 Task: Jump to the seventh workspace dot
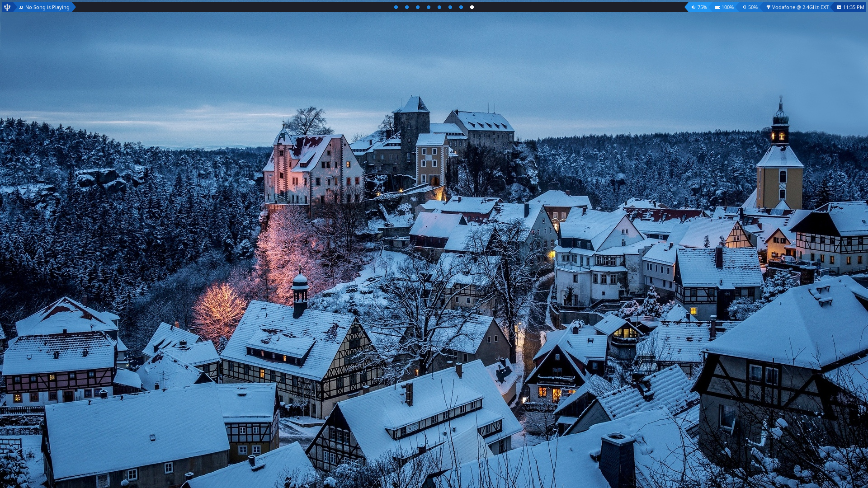[461, 7]
